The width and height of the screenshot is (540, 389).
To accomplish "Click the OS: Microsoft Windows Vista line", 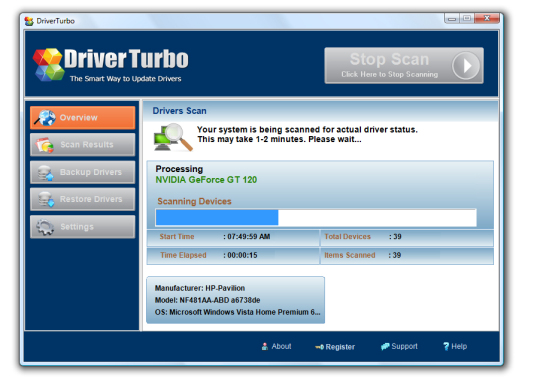I will coord(237,312).
